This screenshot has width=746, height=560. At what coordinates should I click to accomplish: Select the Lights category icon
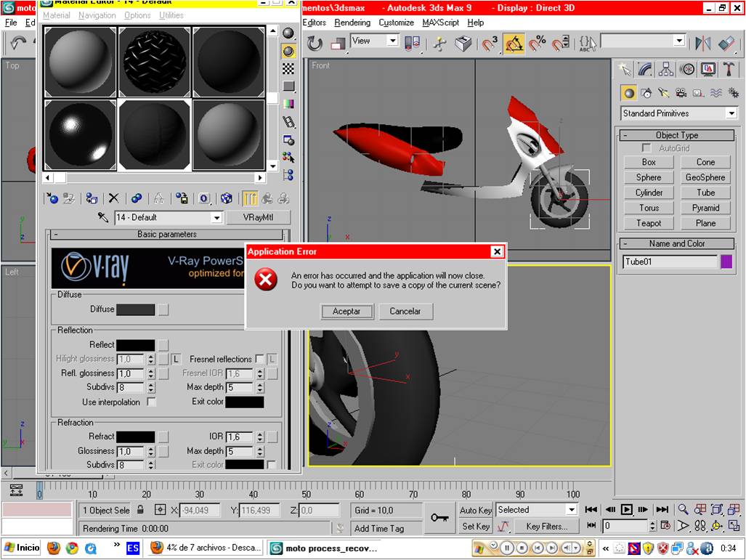tap(663, 93)
